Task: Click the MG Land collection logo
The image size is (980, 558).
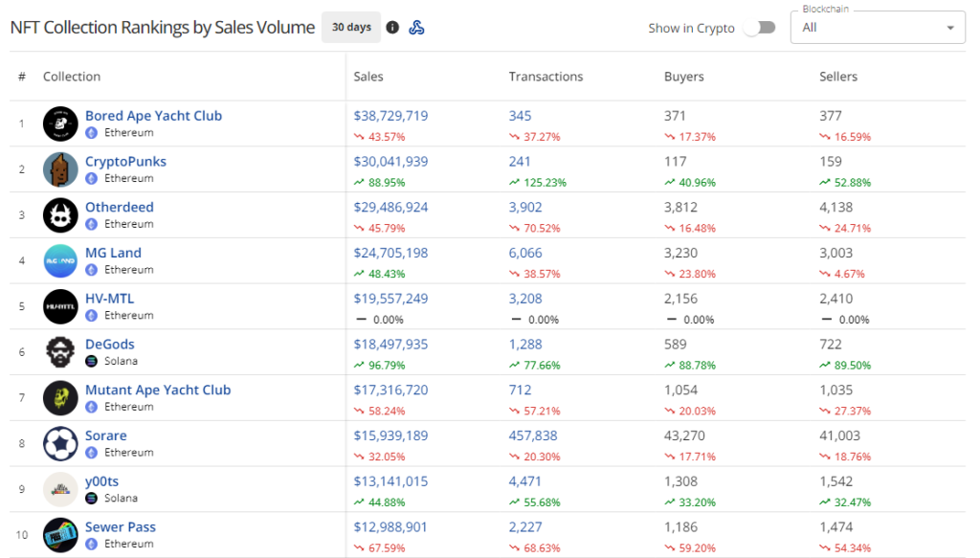Action: click(60, 260)
